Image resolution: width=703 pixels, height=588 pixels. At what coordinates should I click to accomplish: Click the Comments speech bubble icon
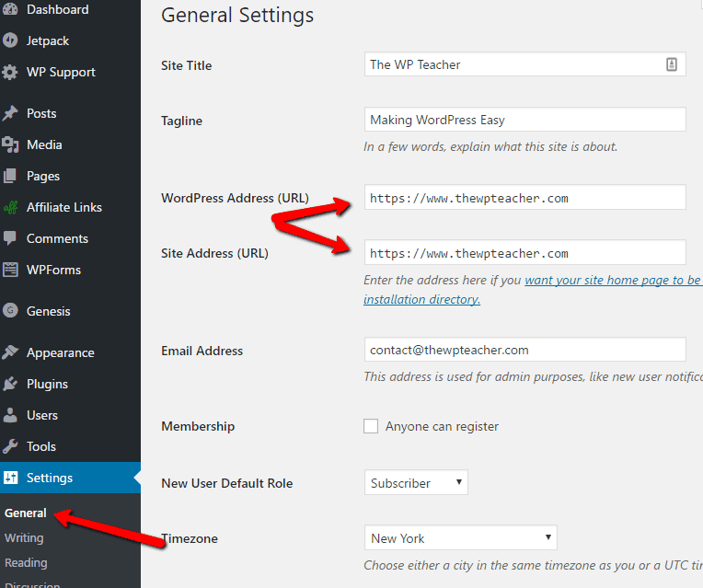tap(11, 238)
